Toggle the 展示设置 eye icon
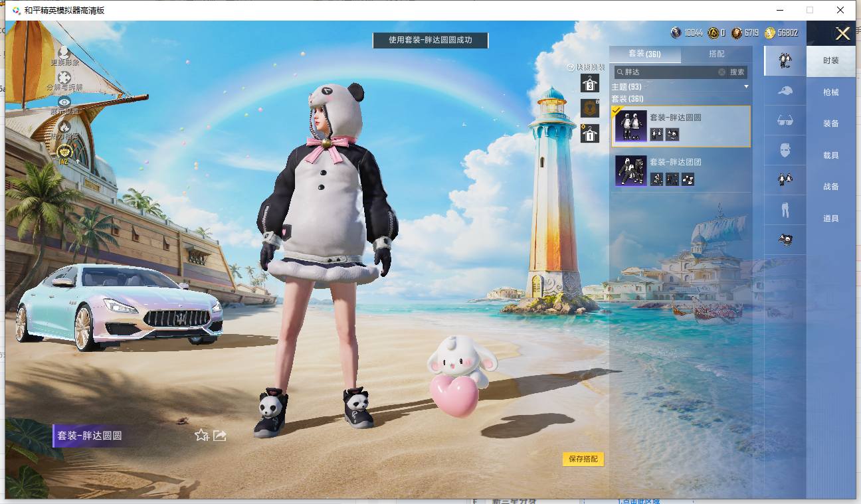Image resolution: width=861 pixels, height=504 pixels. click(64, 102)
